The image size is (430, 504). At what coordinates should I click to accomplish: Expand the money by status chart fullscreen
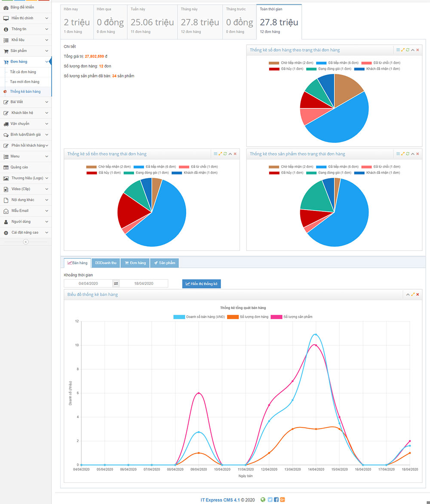click(x=220, y=154)
